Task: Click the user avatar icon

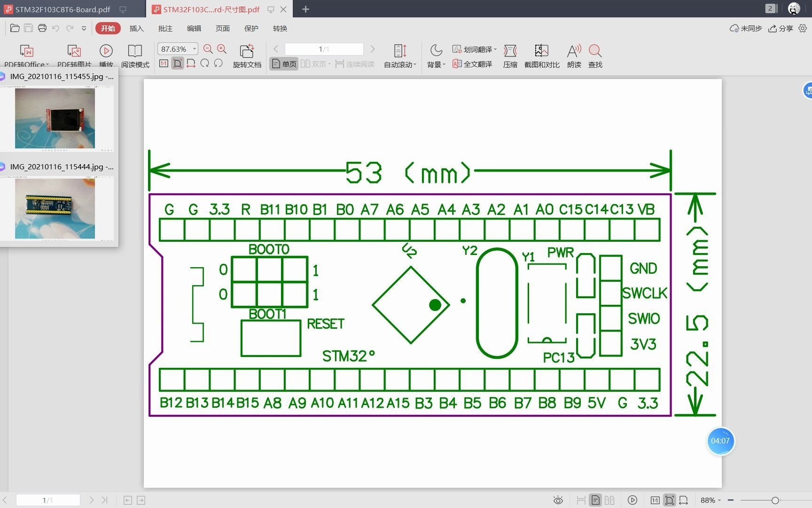Action: coord(794,8)
